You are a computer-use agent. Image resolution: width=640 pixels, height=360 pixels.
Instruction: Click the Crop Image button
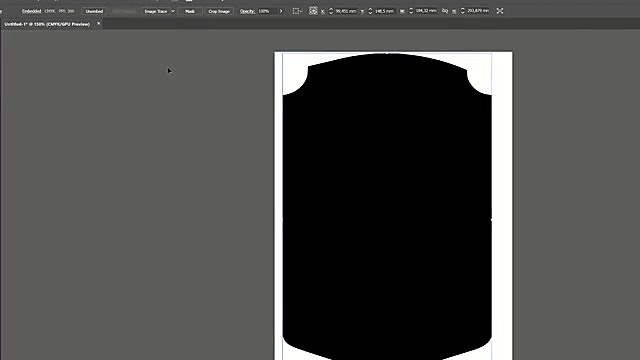219,11
